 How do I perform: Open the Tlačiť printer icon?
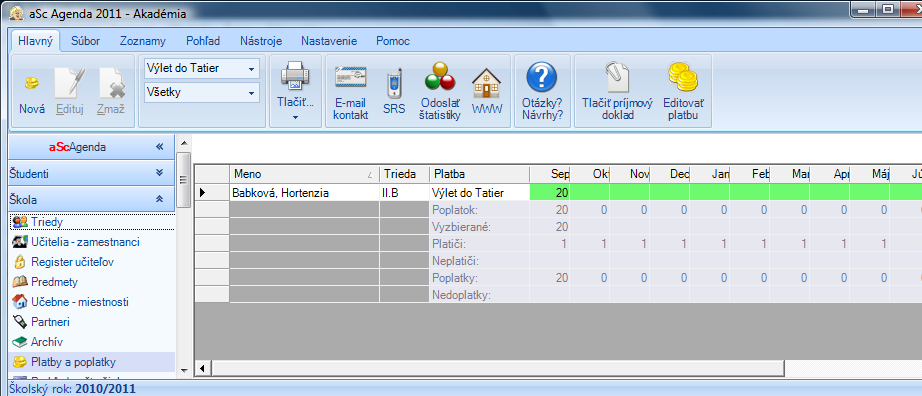click(295, 76)
